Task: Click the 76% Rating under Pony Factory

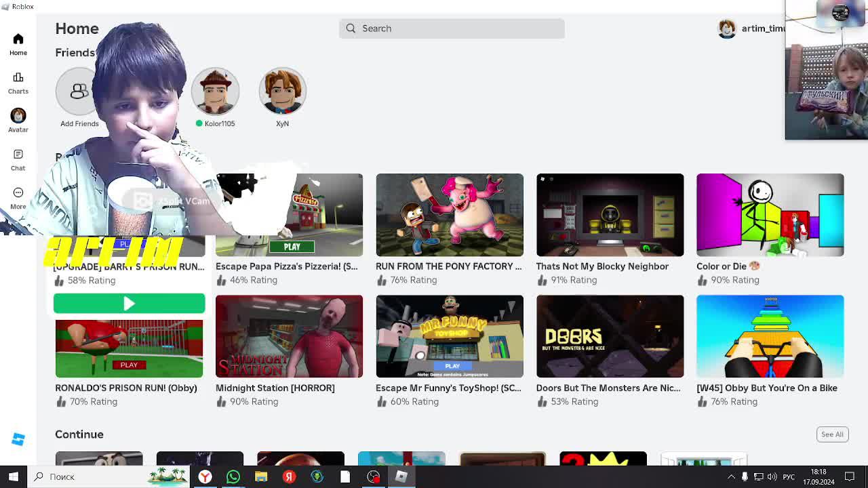Action: (x=414, y=280)
